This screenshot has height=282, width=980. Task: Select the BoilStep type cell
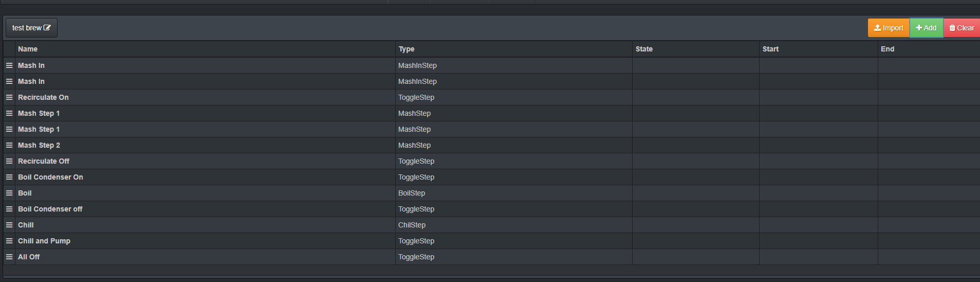[x=412, y=193]
